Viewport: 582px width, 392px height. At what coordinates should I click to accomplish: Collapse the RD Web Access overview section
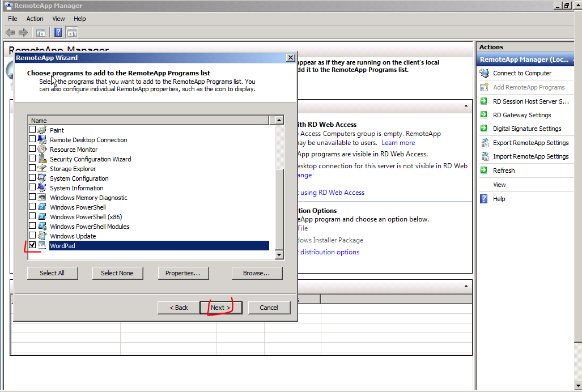tap(466, 106)
